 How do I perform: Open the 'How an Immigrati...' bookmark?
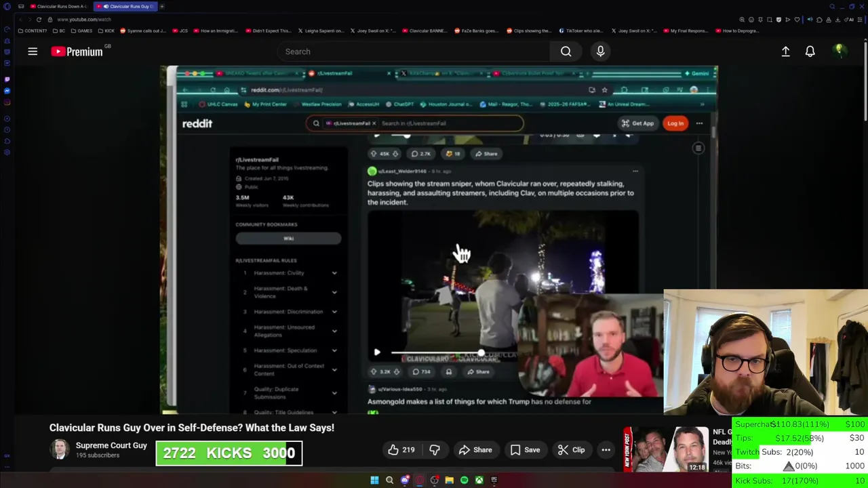click(x=217, y=30)
